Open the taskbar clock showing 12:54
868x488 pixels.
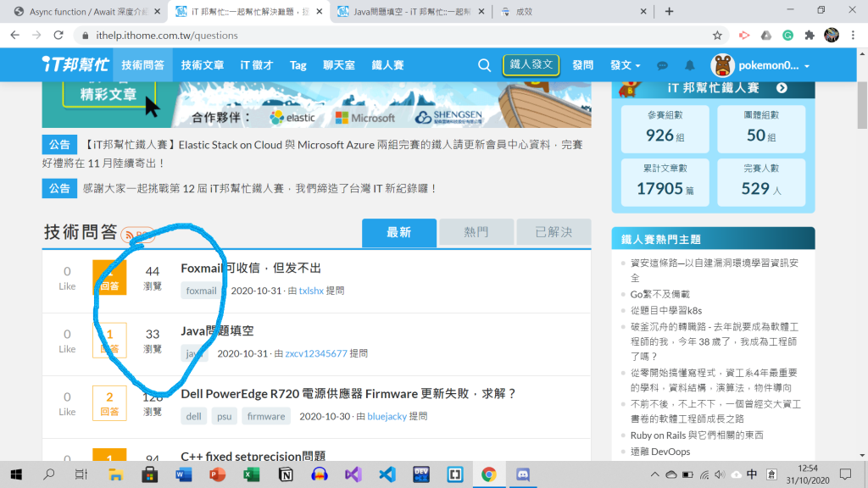click(808, 474)
